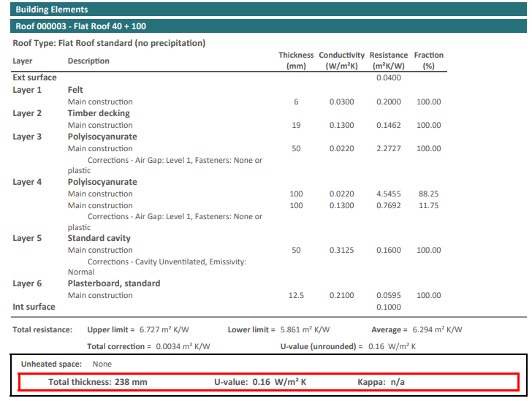Click the Fraction (%) column header
Screen dimensions: 532x401
point(428,61)
